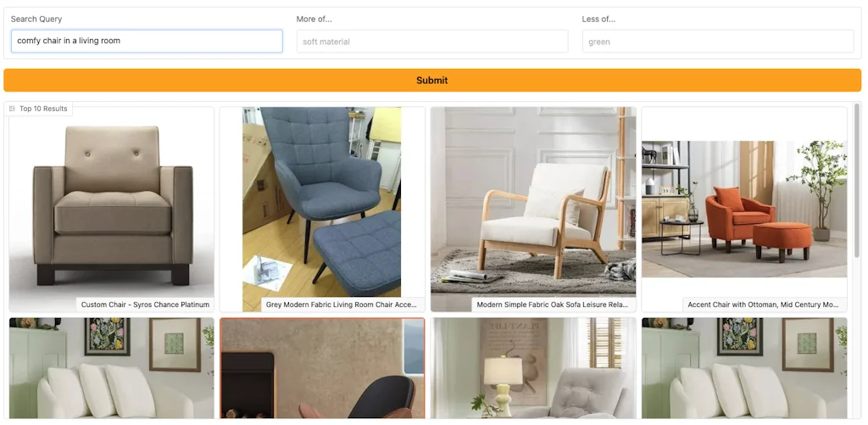The width and height of the screenshot is (868, 425).
Task: Click the 'More of...' soft material field
Action: [432, 42]
